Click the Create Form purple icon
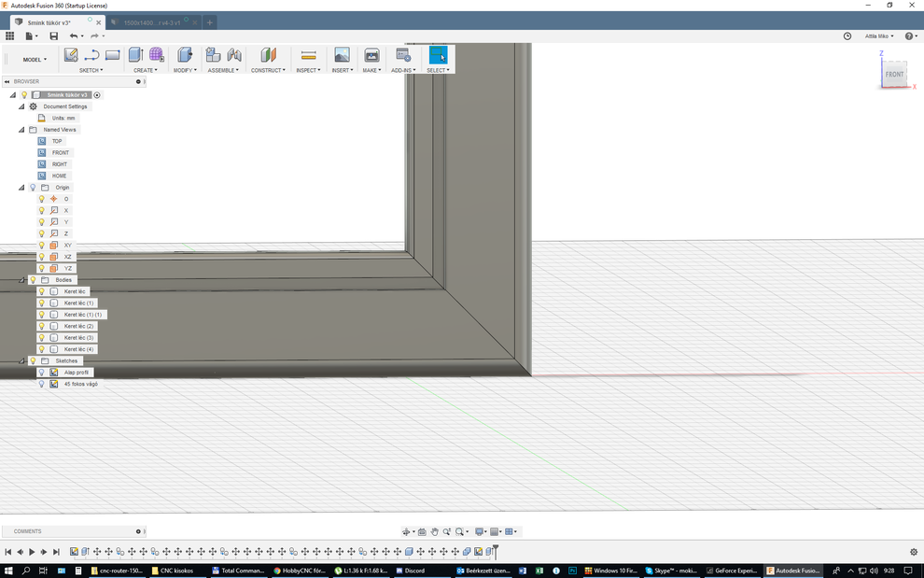The height and width of the screenshot is (578, 924). 157,55
